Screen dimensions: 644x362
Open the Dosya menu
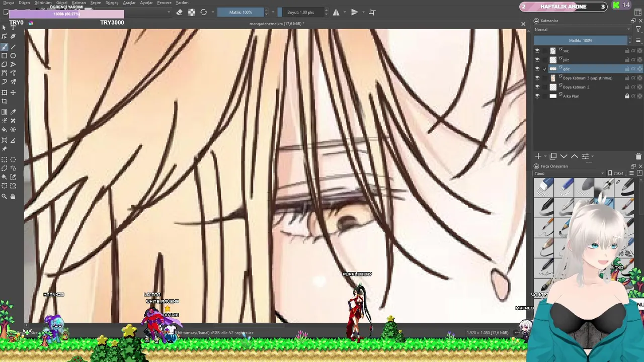tap(9, 3)
